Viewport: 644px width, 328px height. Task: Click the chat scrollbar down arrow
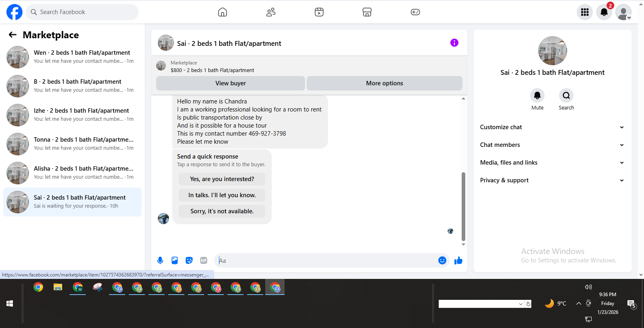463,244
